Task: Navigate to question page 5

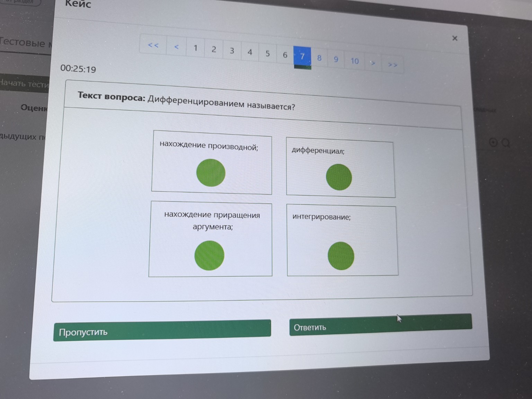Action: point(267,54)
